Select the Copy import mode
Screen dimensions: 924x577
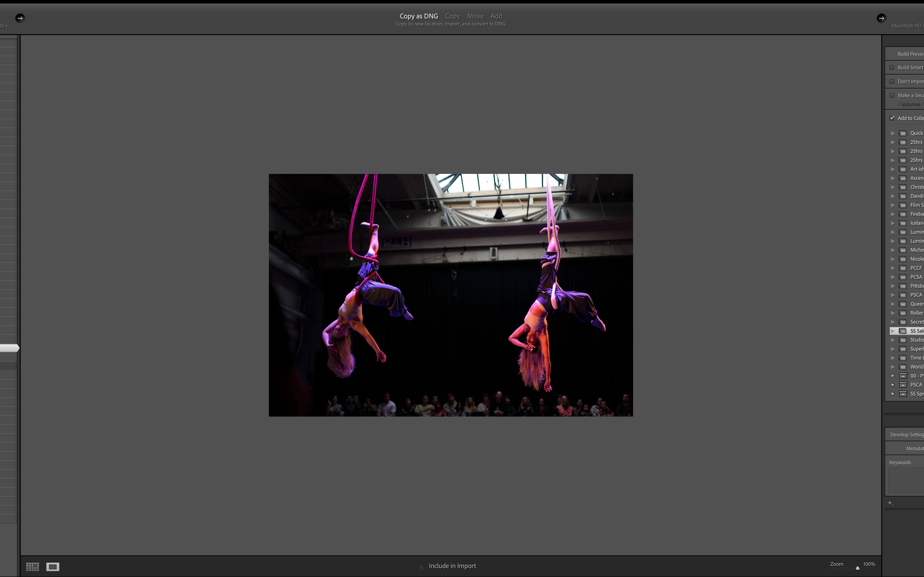click(453, 16)
